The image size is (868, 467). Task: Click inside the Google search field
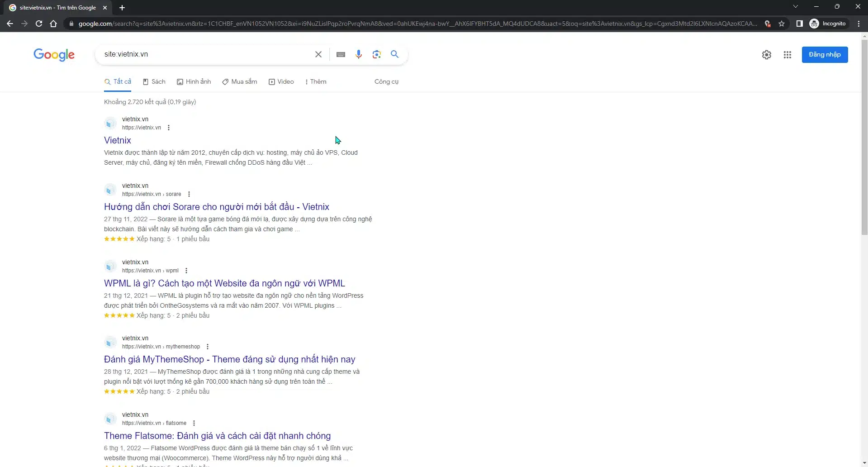(x=204, y=54)
